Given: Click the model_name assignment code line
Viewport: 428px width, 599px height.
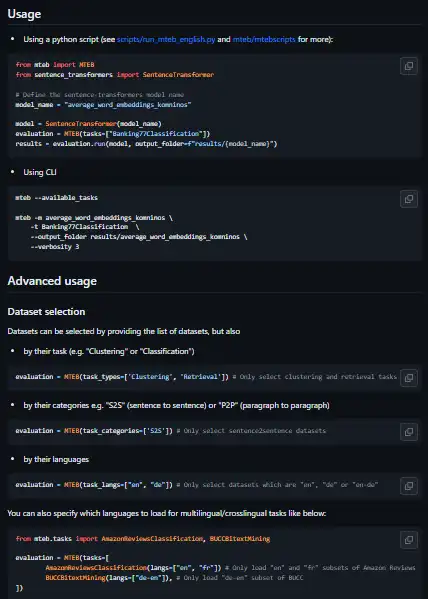Looking at the screenshot, I should [103, 105].
